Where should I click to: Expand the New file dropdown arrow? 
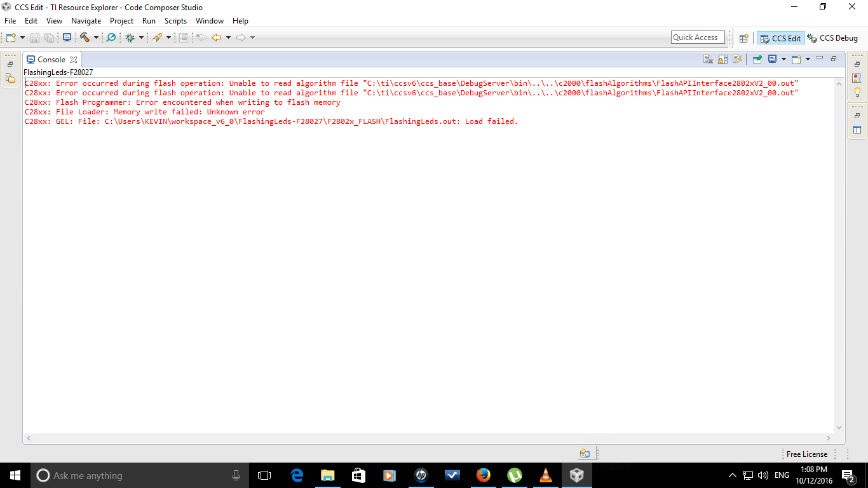click(x=22, y=37)
